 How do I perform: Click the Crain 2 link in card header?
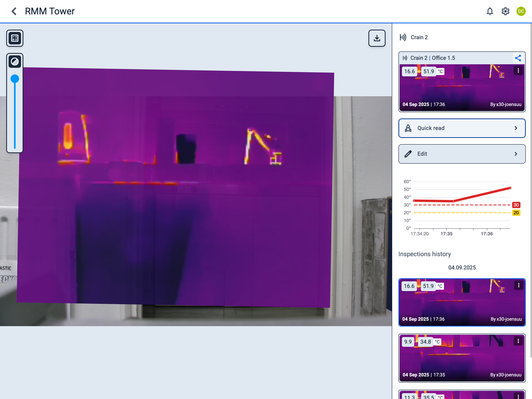click(x=419, y=58)
